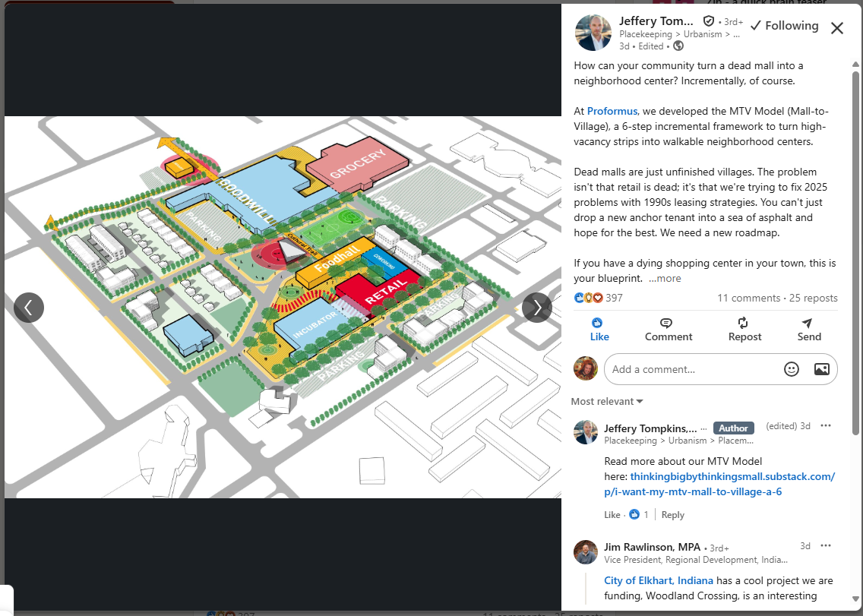Open options menu on Jeffery's author comment
The height and width of the screenshot is (616, 863).
click(x=826, y=425)
